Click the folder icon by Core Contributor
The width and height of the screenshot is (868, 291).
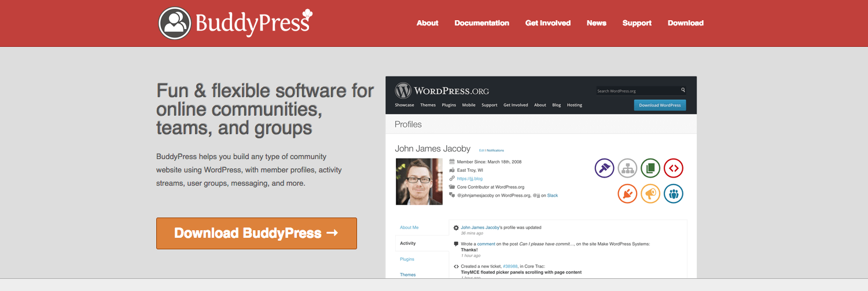pos(452,187)
